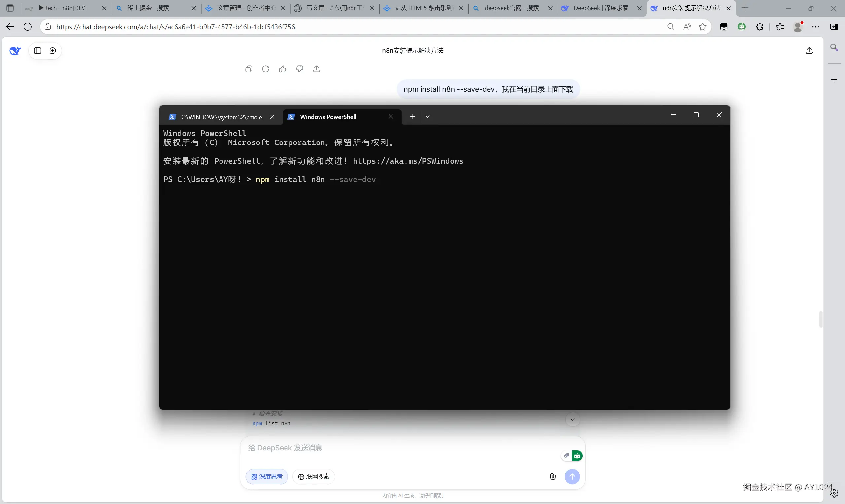Open the share conversation icon at top right

(809, 50)
